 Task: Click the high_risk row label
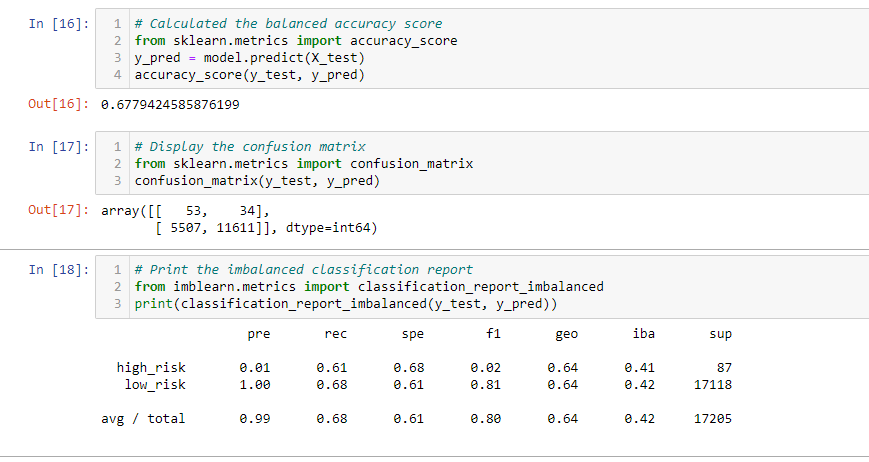click(x=151, y=368)
